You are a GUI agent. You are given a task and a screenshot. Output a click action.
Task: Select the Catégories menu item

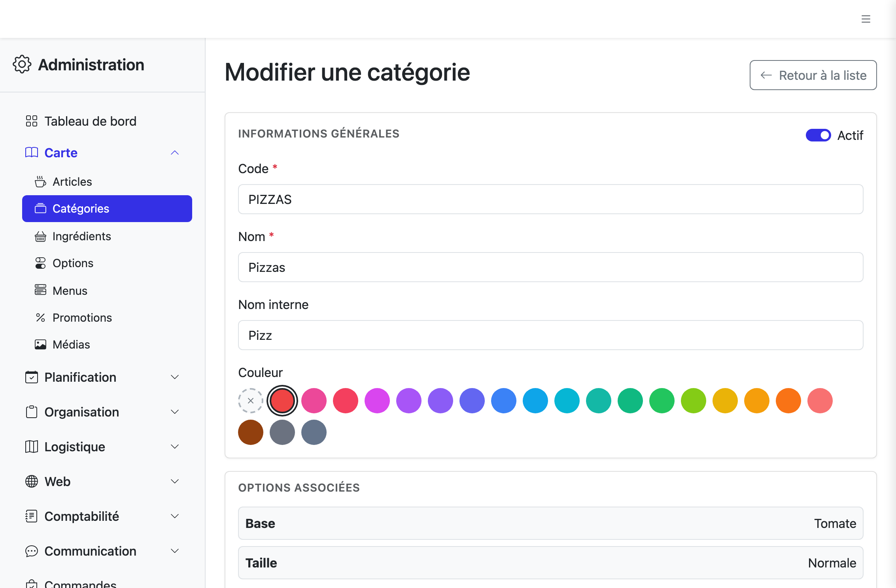coord(107,209)
